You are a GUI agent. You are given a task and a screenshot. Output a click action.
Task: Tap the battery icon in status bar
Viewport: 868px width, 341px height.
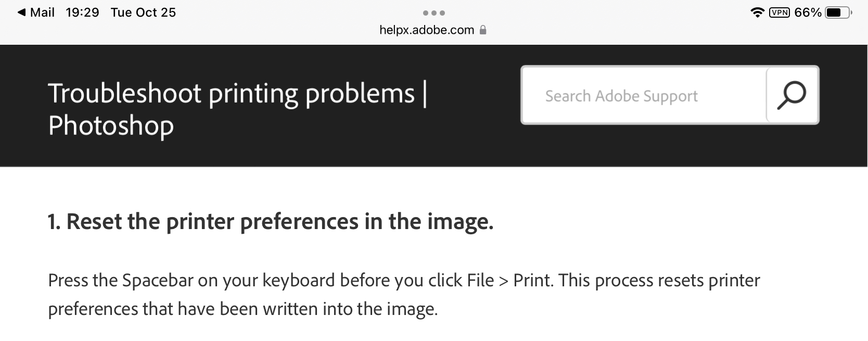click(838, 12)
